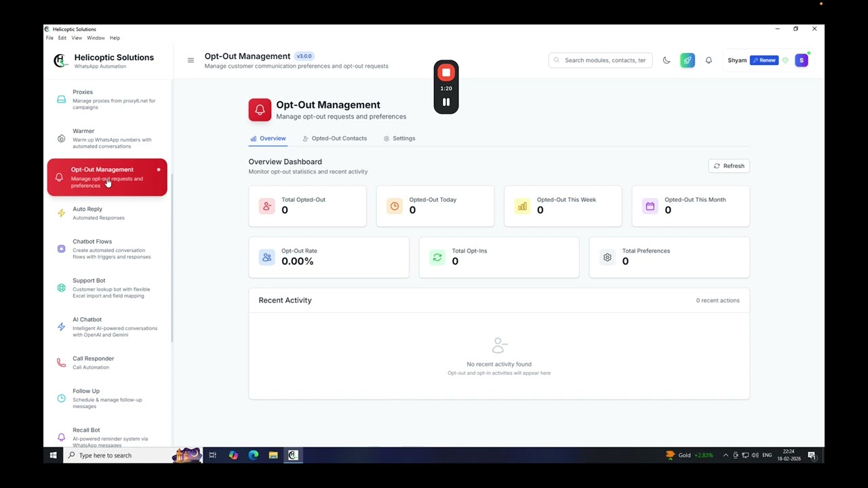Open the Help menu
Image resolution: width=868 pixels, height=488 pixels.
[x=115, y=38]
